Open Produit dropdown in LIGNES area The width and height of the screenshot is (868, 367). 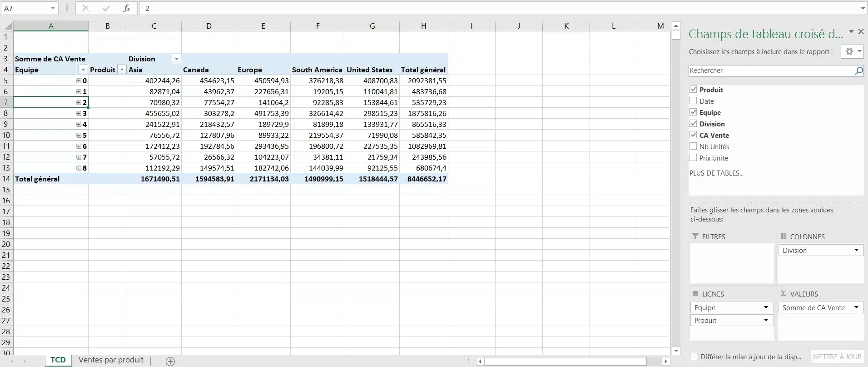[x=766, y=320]
